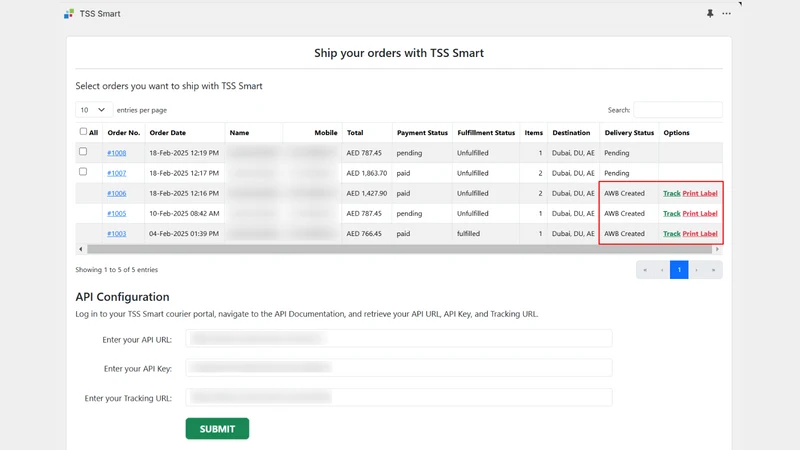
Task: Track shipment for order #1003
Action: click(x=671, y=234)
